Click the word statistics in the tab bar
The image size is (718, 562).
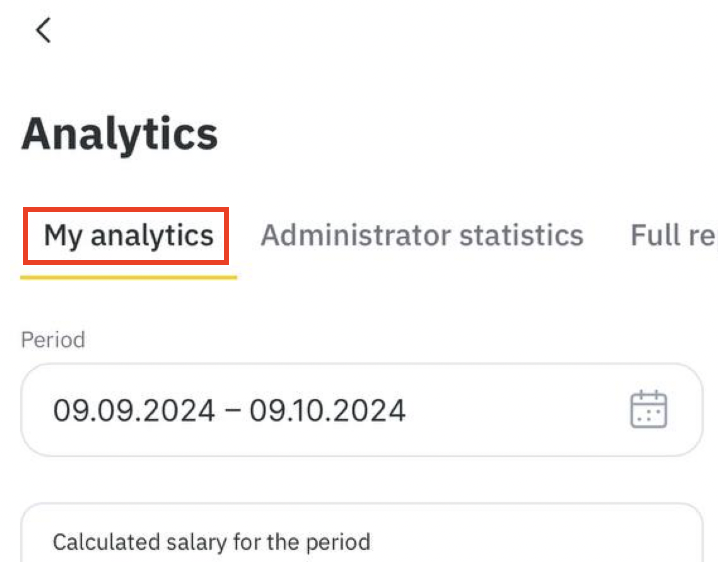click(521, 235)
